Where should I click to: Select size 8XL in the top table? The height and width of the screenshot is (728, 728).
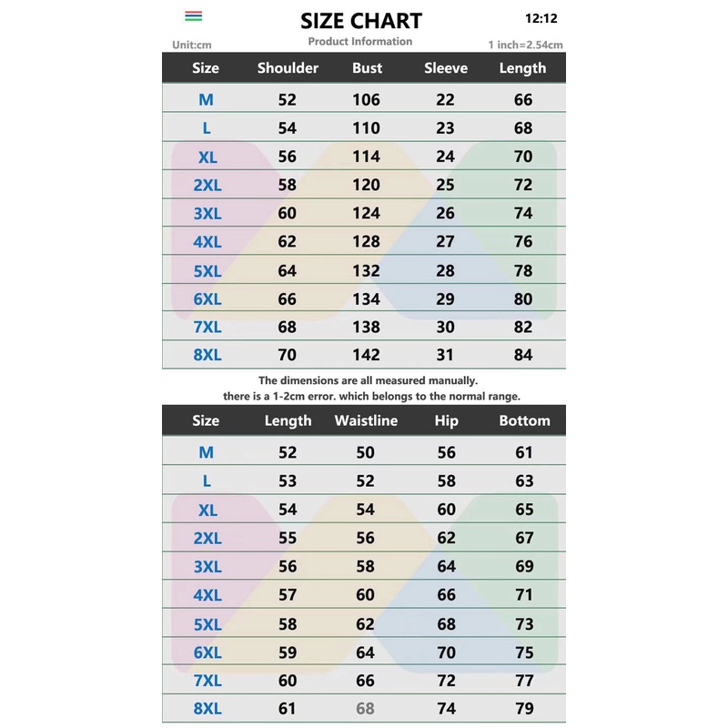207,355
